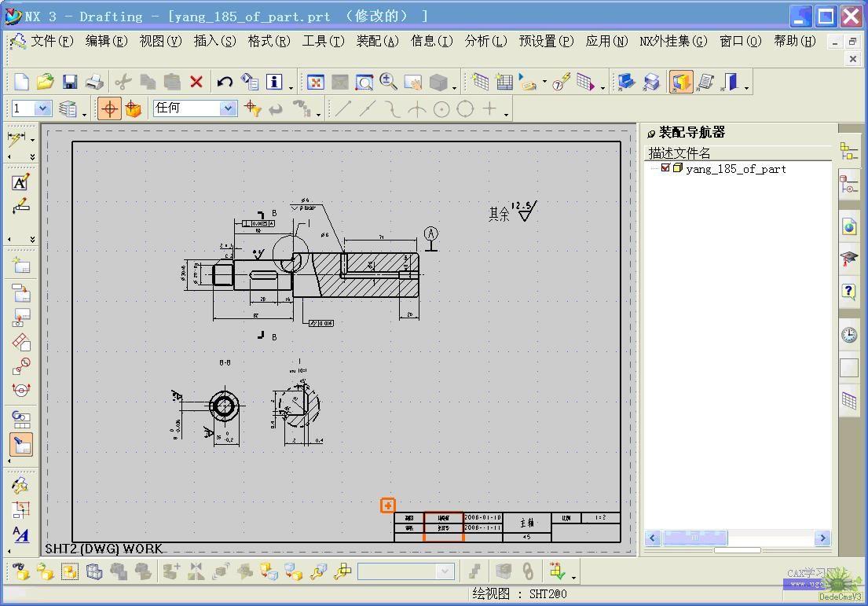Screen dimensions: 868x606
Task: Open the layer number dropdown showing 1
Action: click(x=42, y=109)
